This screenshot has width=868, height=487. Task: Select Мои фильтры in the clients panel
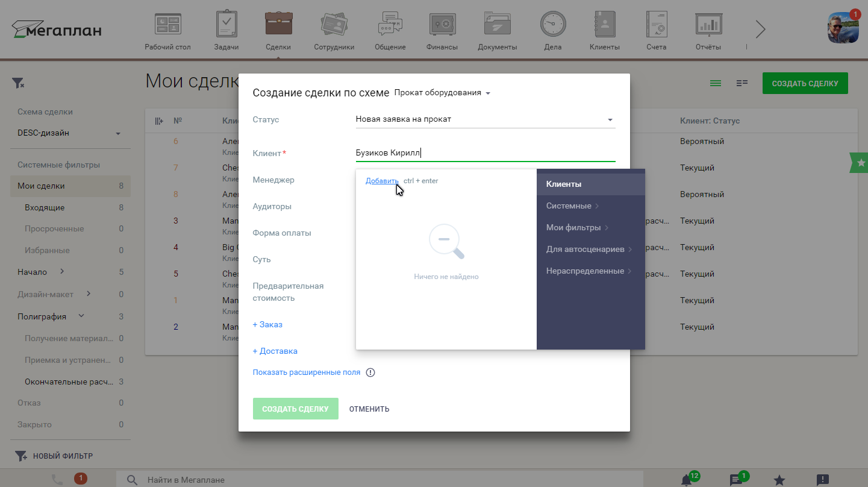577,228
